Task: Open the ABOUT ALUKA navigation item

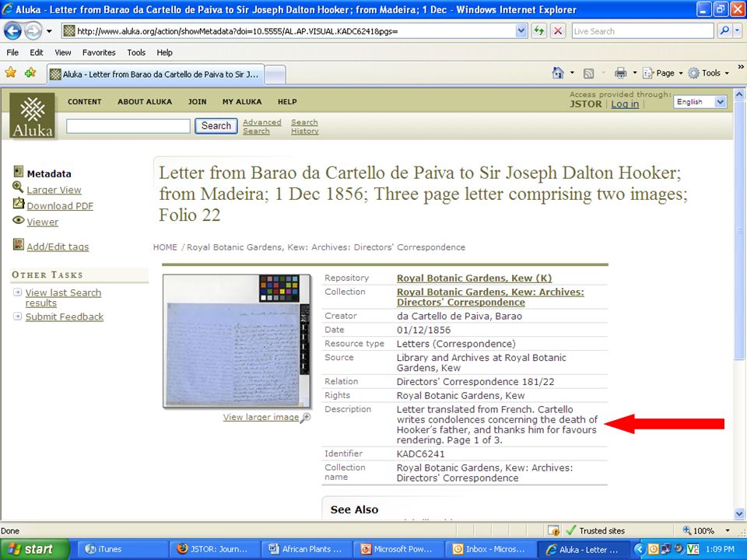Action: point(145,102)
